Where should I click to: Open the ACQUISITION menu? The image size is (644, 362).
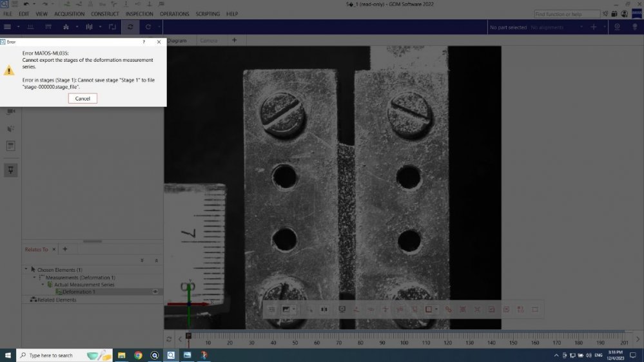[70, 14]
